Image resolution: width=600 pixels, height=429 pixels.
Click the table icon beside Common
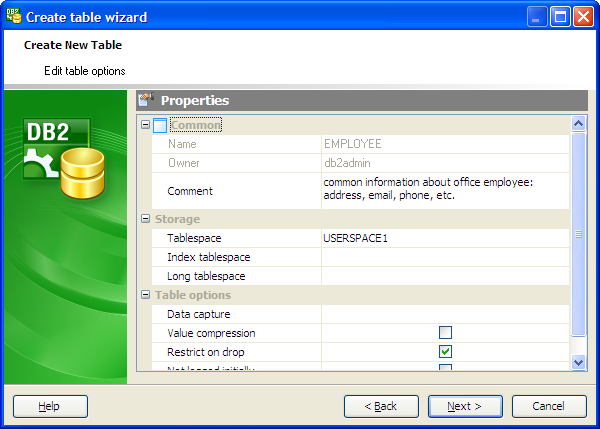(x=160, y=125)
